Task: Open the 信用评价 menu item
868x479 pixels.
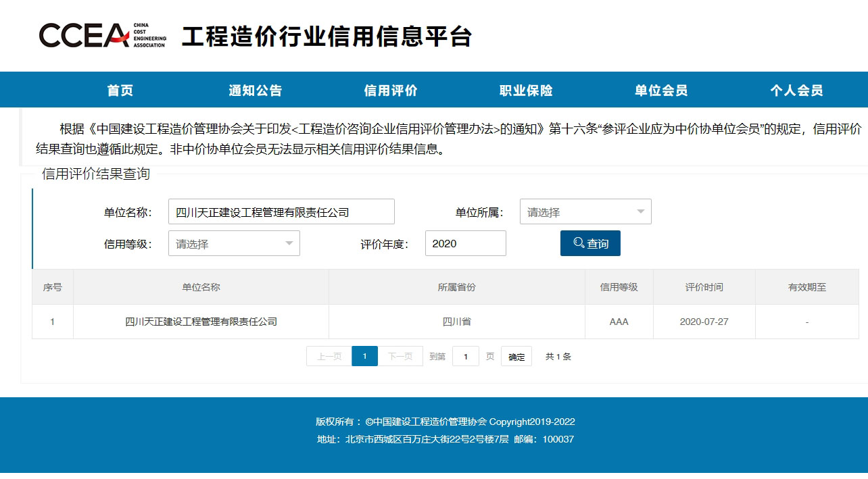Action: point(391,91)
